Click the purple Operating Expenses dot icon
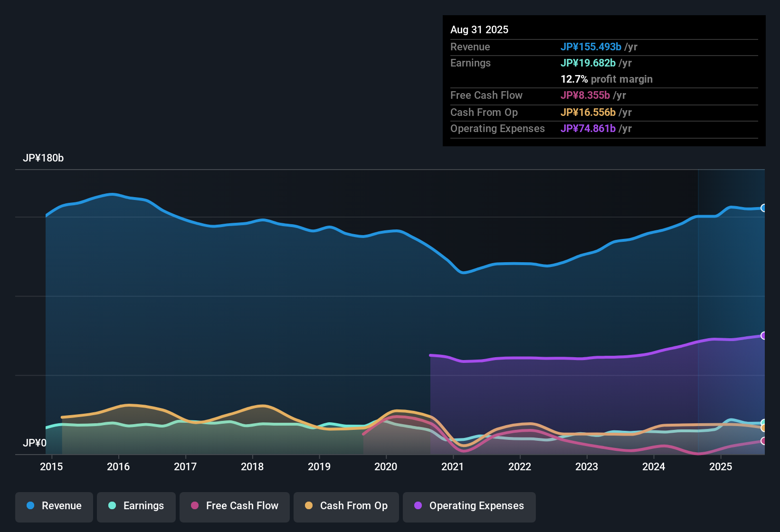 pyautogui.click(x=418, y=506)
